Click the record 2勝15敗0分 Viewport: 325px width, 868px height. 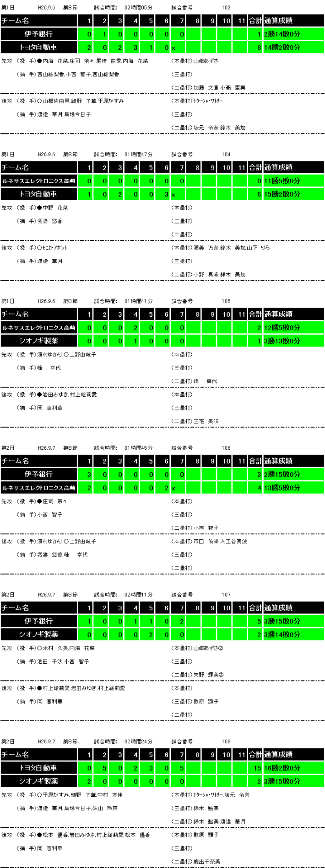coord(282,474)
